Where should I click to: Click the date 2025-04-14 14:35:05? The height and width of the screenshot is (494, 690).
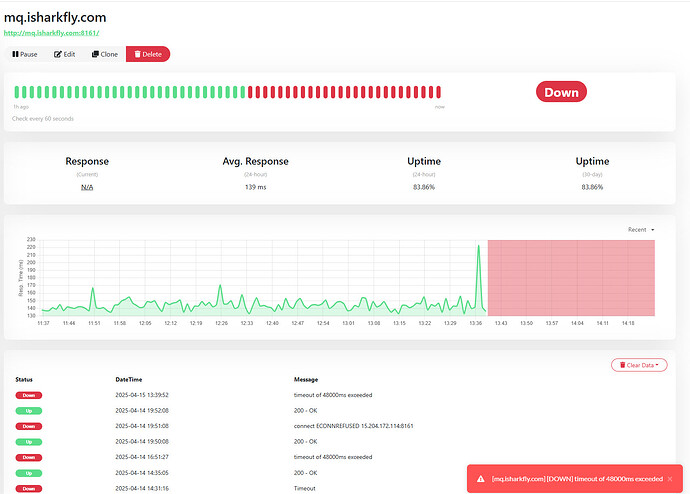coord(142,473)
